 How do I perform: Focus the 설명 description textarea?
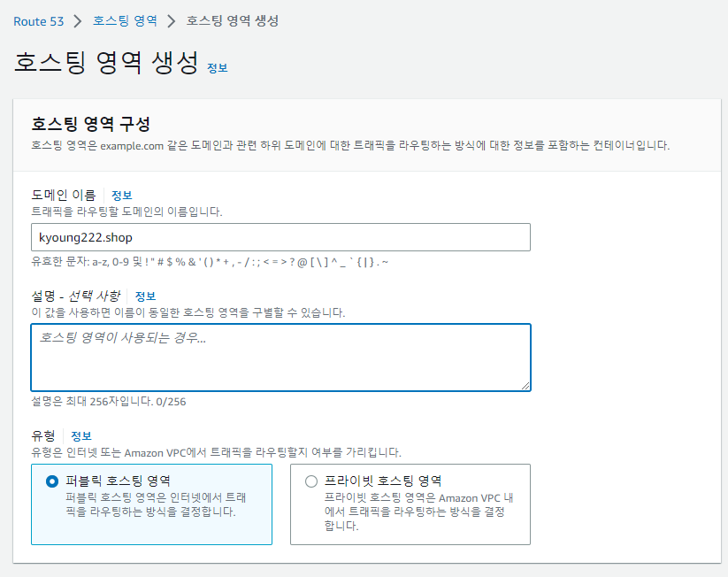coord(280,358)
